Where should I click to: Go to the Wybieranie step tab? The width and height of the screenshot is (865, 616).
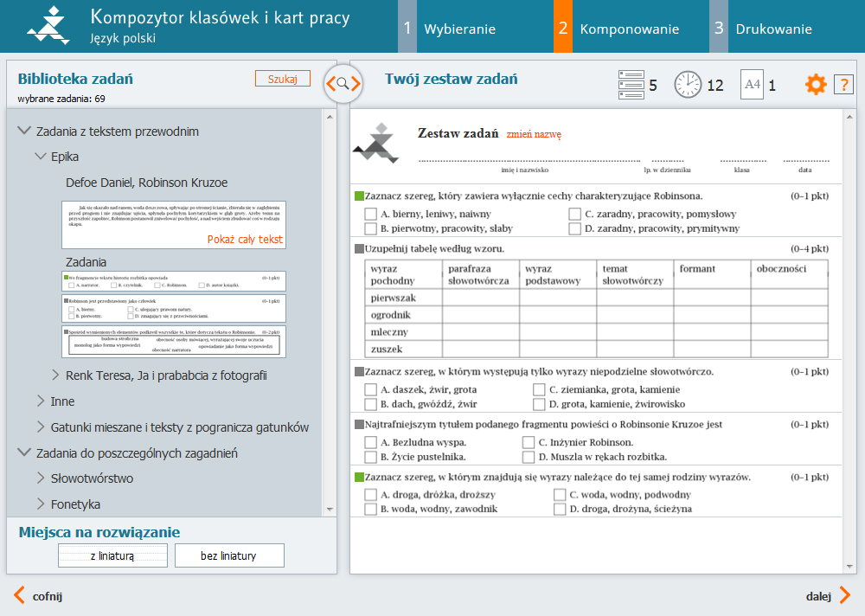coord(459,29)
